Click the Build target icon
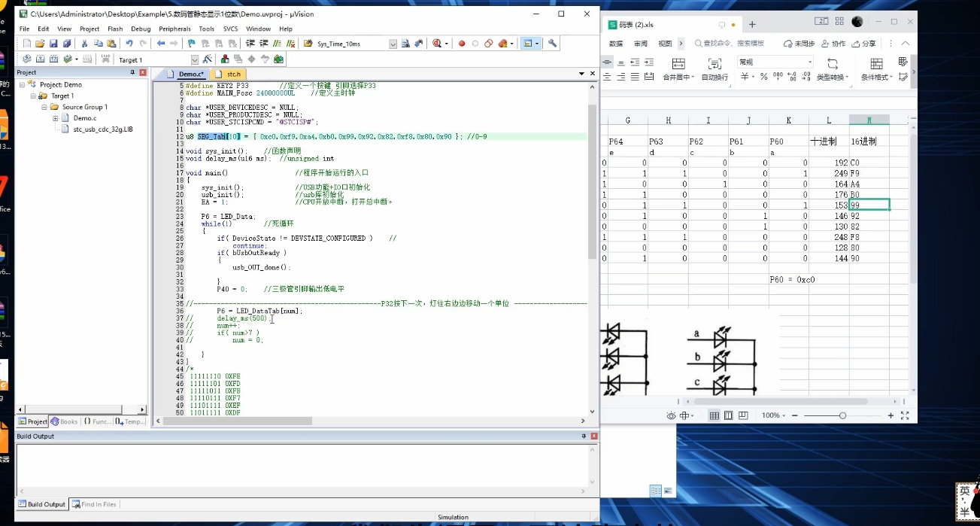The width and height of the screenshot is (980, 526). point(40,59)
